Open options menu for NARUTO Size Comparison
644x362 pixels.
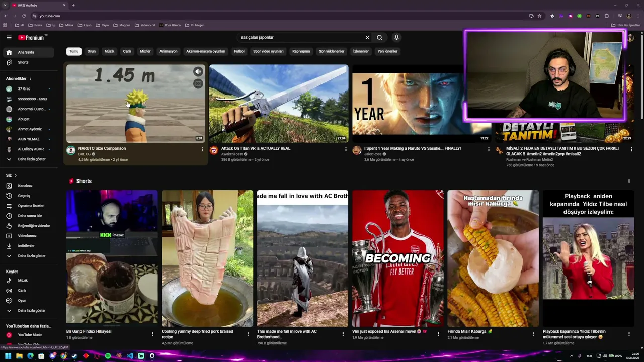203,149
